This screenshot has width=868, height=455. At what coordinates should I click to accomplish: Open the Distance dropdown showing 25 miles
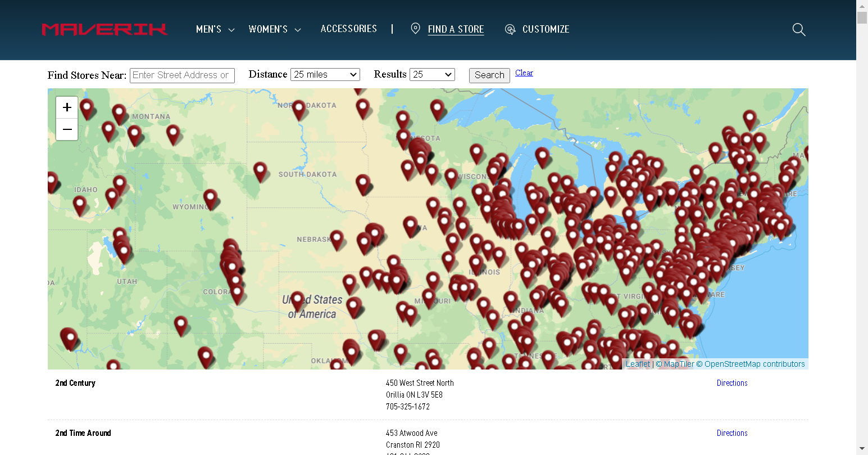point(325,75)
